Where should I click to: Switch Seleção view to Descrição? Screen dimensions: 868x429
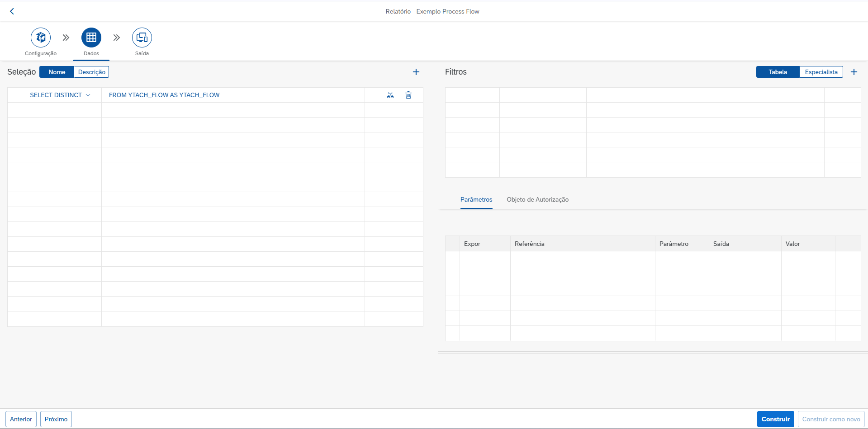click(92, 72)
